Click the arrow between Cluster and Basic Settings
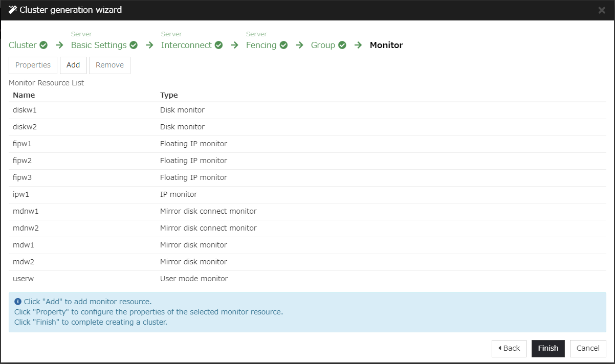The height and width of the screenshot is (364, 615). coord(59,45)
